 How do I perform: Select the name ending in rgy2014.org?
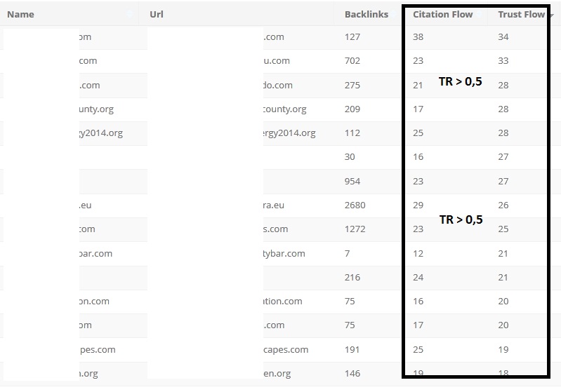pos(100,133)
